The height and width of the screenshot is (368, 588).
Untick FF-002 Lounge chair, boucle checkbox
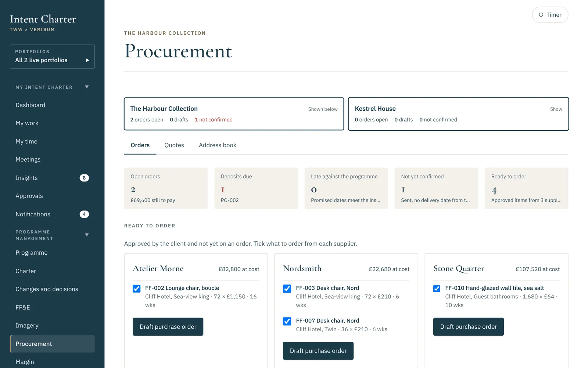point(137,289)
